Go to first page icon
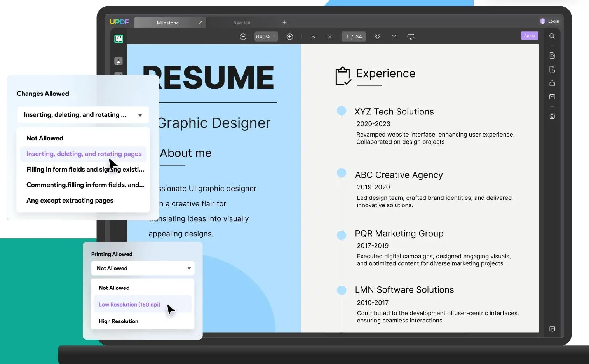This screenshot has width=589, height=364. [x=313, y=36]
